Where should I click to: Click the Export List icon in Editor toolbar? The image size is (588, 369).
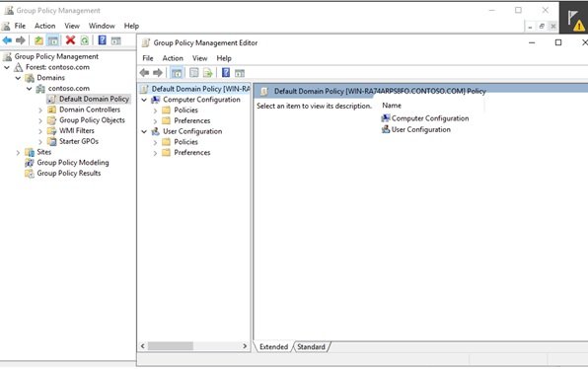point(208,73)
